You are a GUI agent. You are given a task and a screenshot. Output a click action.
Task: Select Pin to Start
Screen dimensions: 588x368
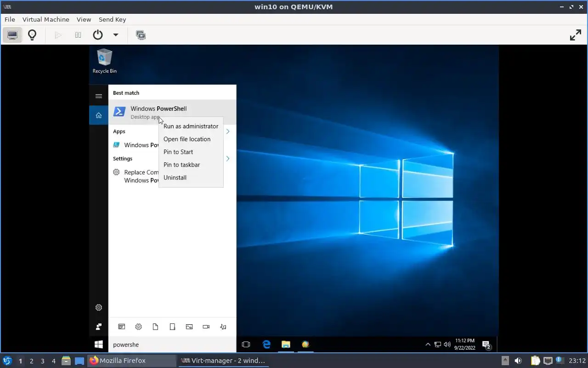pos(191,152)
